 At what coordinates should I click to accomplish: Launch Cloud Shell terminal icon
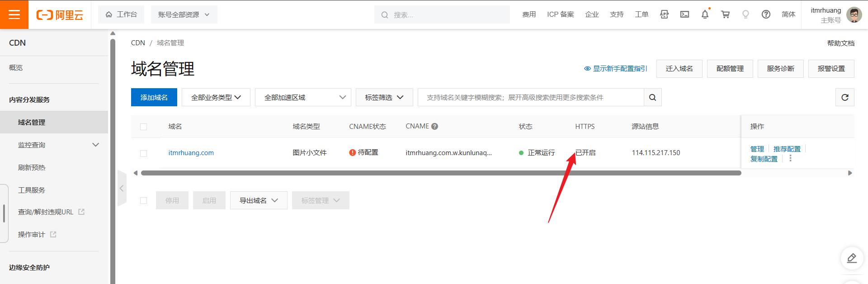tap(684, 14)
